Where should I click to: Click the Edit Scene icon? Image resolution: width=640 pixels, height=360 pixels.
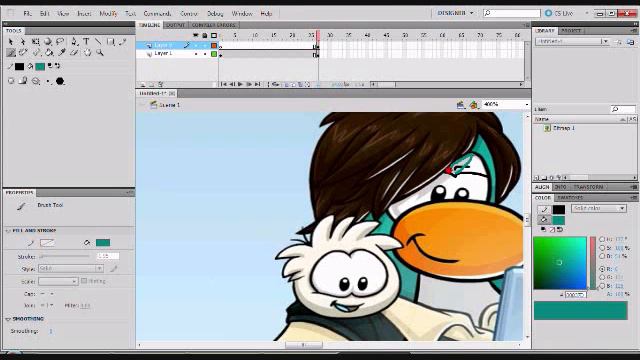(460, 105)
